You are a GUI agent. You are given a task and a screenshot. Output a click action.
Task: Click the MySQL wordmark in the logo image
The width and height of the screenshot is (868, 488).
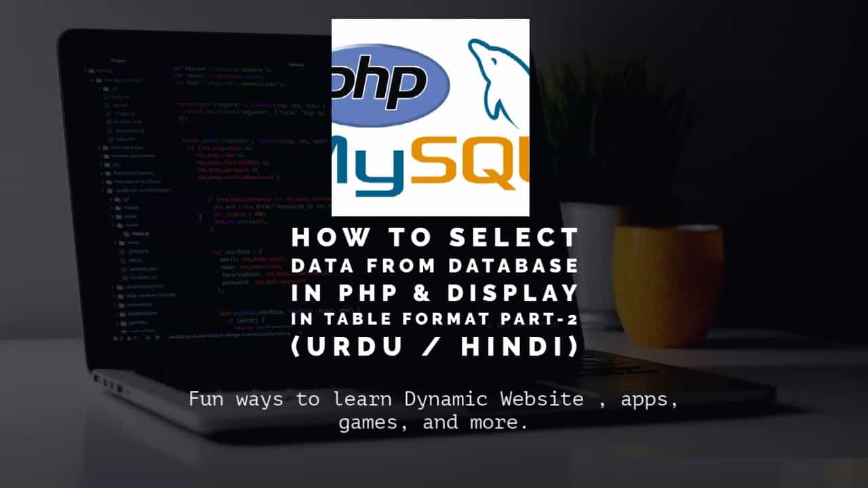[x=431, y=165]
